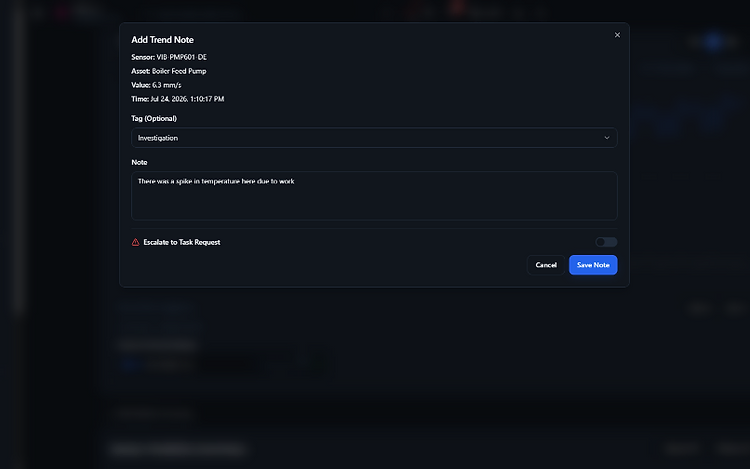
Task: Click the Cancel button
Action: [546, 265]
